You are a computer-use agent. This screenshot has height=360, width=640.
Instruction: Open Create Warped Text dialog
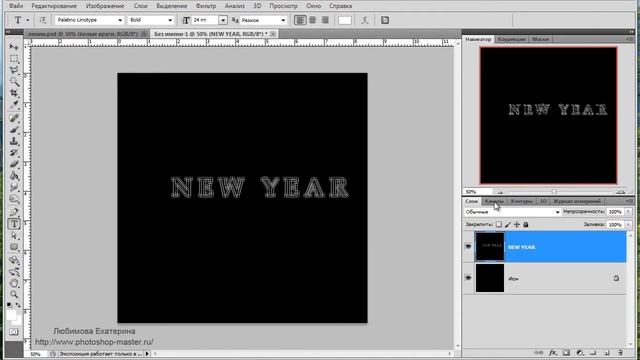[x=365, y=20]
